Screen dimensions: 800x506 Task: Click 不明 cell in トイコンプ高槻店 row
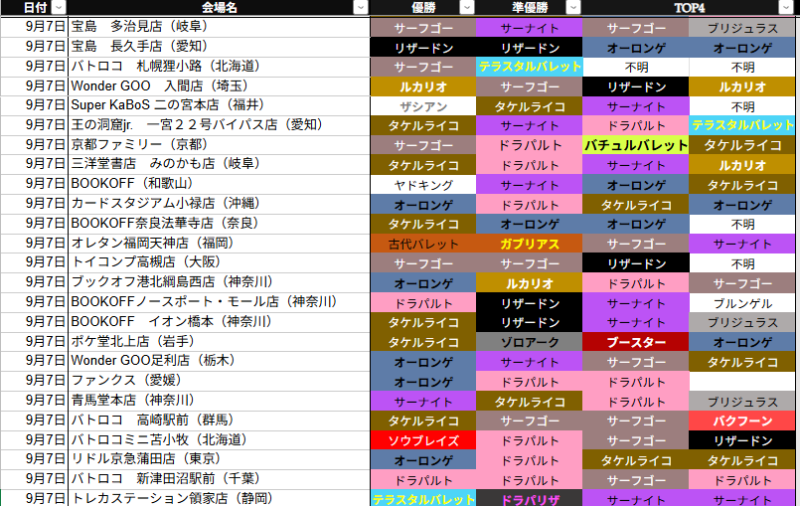coord(742,263)
